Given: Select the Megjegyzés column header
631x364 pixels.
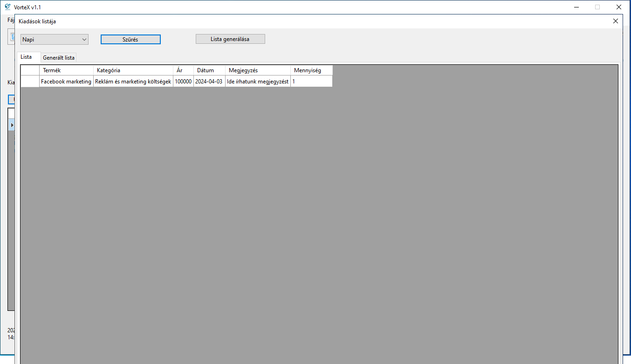Looking at the screenshot, I should 258,70.
